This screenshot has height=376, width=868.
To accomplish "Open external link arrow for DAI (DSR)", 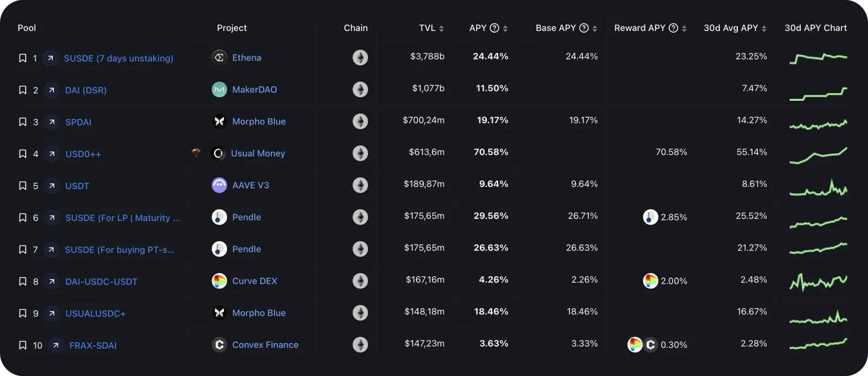I will (52, 90).
